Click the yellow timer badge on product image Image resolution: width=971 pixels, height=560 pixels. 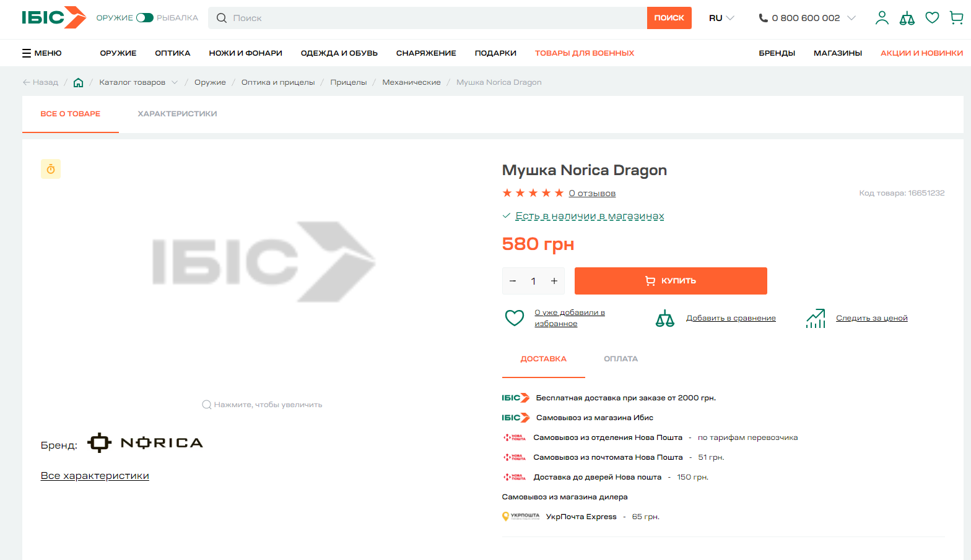coord(51,169)
